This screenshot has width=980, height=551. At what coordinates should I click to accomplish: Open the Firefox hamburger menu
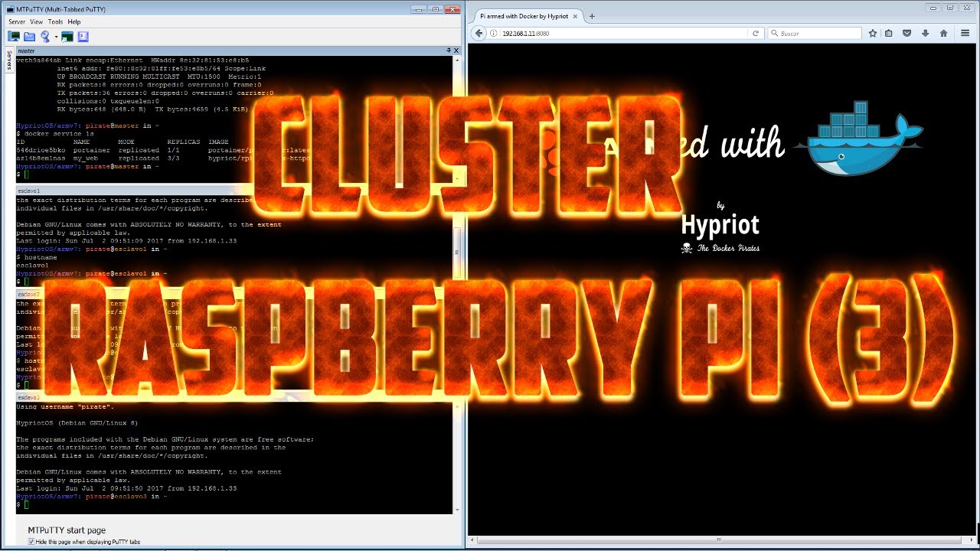click(965, 34)
